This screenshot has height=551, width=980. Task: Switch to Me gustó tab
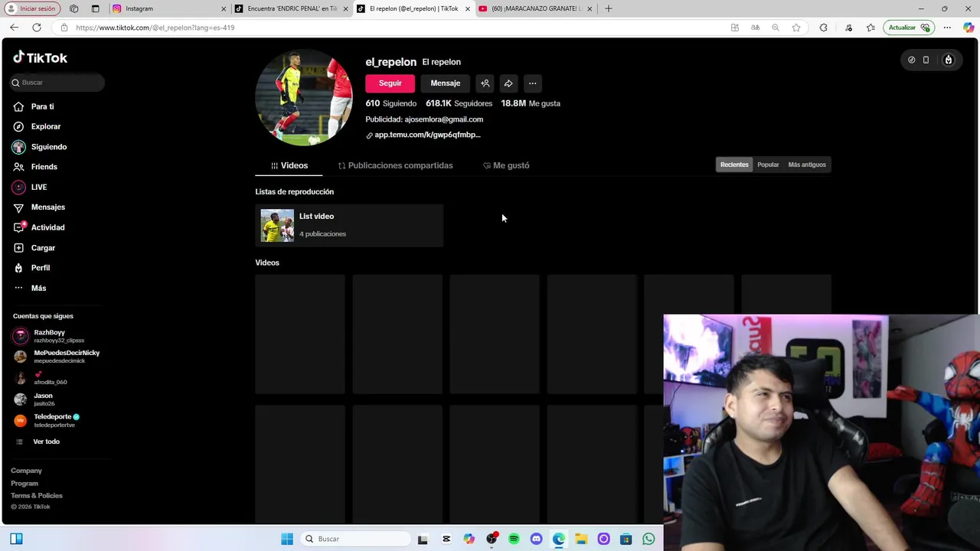[x=506, y=165]
